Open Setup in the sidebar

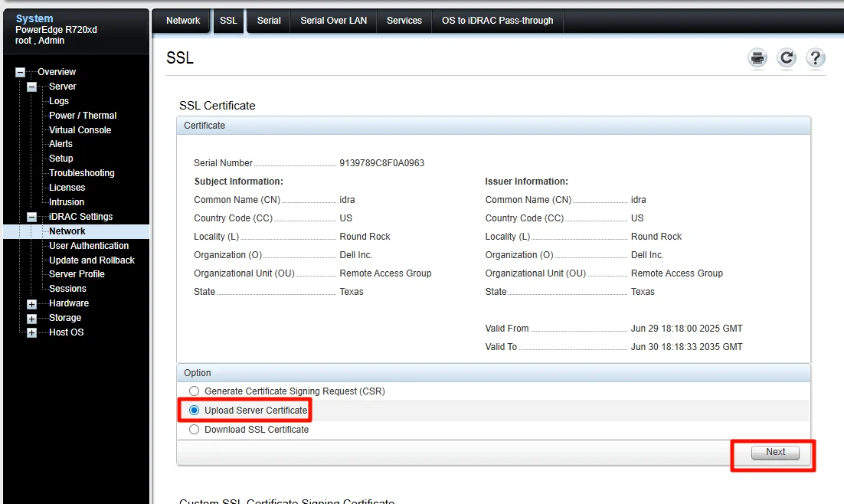tap(61, 159)
